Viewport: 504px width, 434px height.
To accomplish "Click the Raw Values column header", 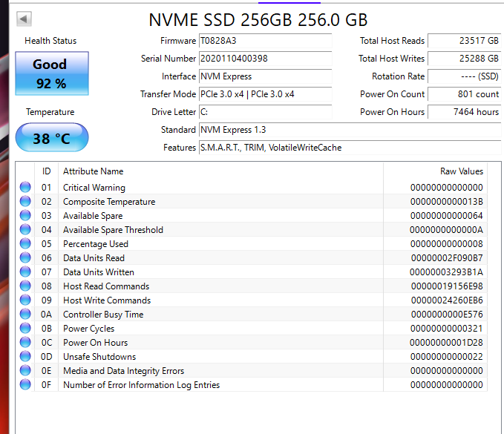I will coord(436,171).
